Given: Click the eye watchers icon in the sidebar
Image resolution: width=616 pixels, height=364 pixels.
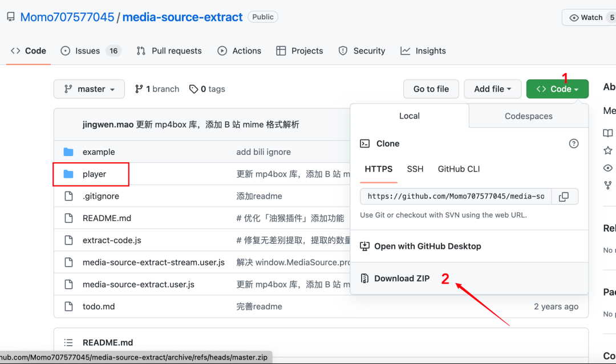Looking at the screenshot, I should pyautogui.click(x=608, y=168).
